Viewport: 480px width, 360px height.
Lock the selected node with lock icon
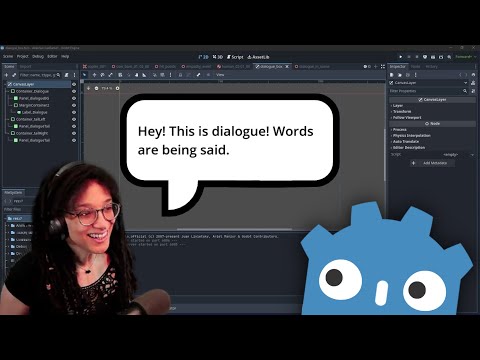(180, 75)
